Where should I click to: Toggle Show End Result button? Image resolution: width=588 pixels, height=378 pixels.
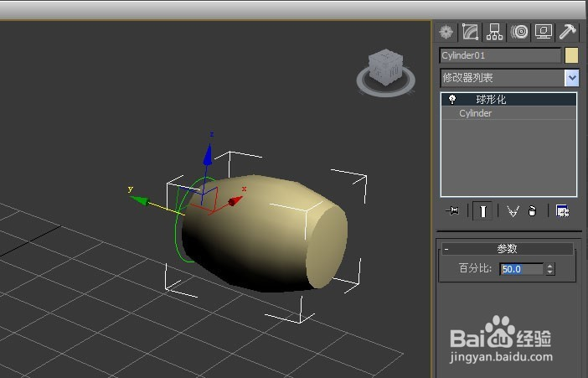click(x=482, y=211)
